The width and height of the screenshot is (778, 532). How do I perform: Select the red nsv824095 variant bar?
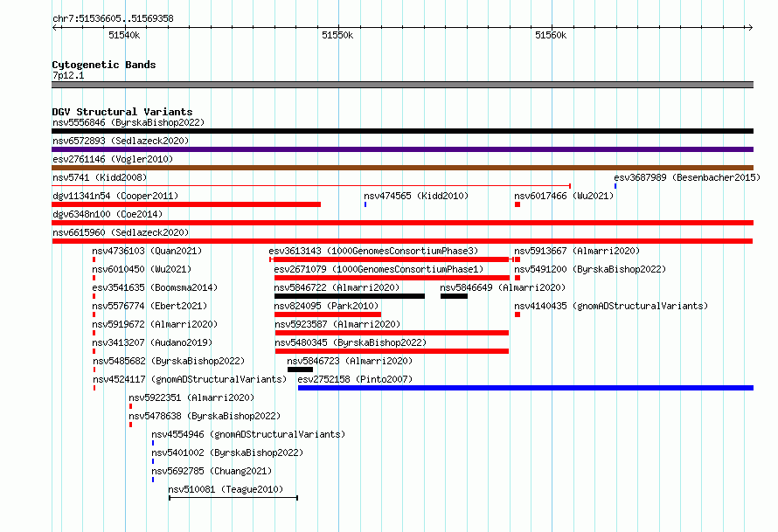coord(328,314)
